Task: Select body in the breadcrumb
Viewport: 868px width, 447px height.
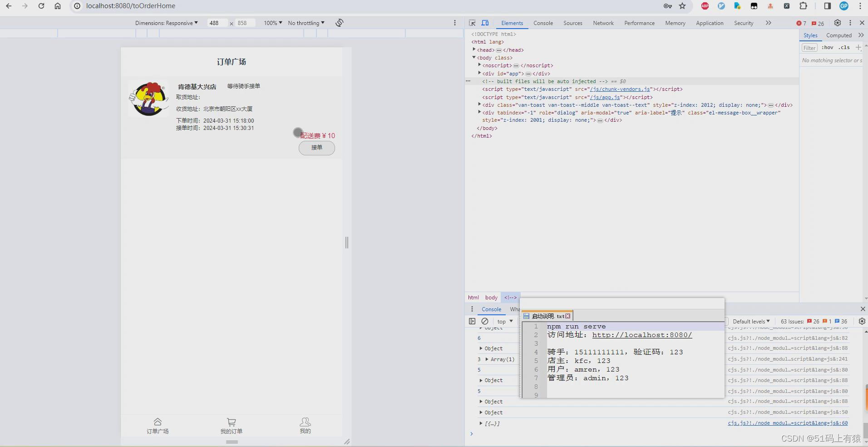Action: click(x=491, y=298)
